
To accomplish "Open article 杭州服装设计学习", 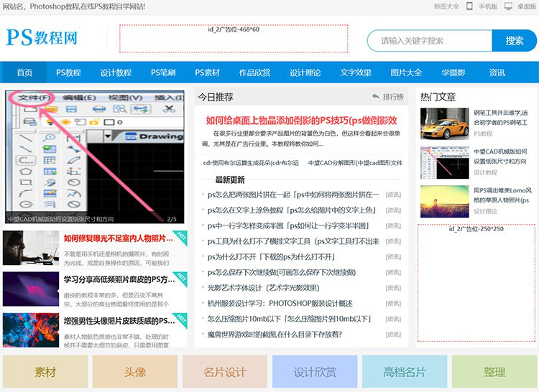I will [280, 304].
